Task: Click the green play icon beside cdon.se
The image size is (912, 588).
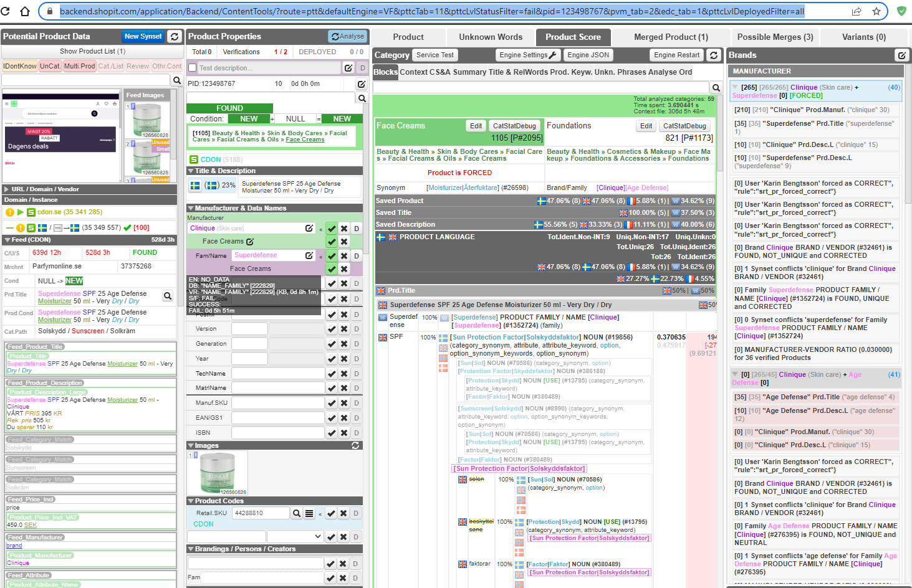Action: pos(20,212)
